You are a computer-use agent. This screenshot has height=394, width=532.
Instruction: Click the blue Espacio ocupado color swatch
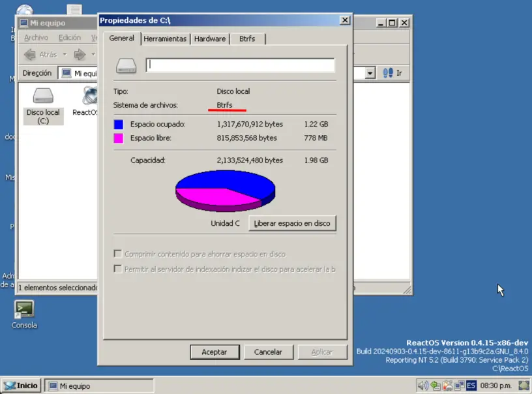(x=119, y=124)
